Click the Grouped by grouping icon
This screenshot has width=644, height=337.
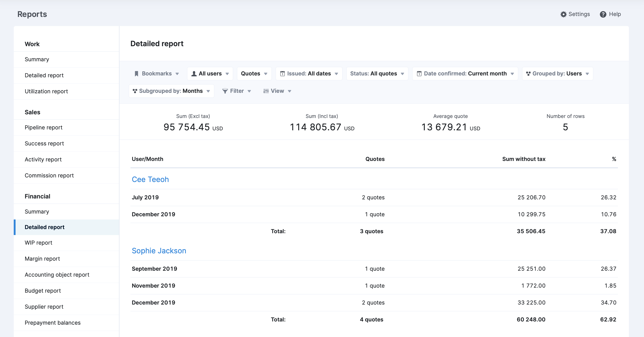pos(528,74)
